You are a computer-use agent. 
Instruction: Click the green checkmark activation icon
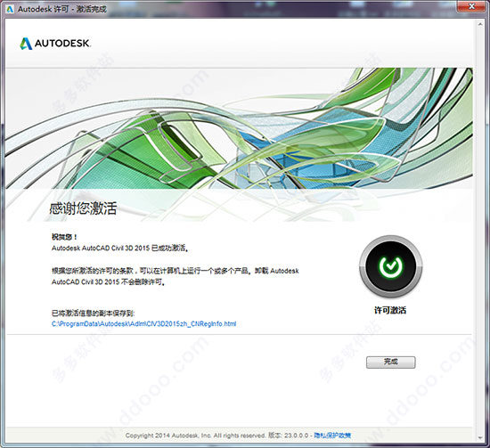coord(390,266)
